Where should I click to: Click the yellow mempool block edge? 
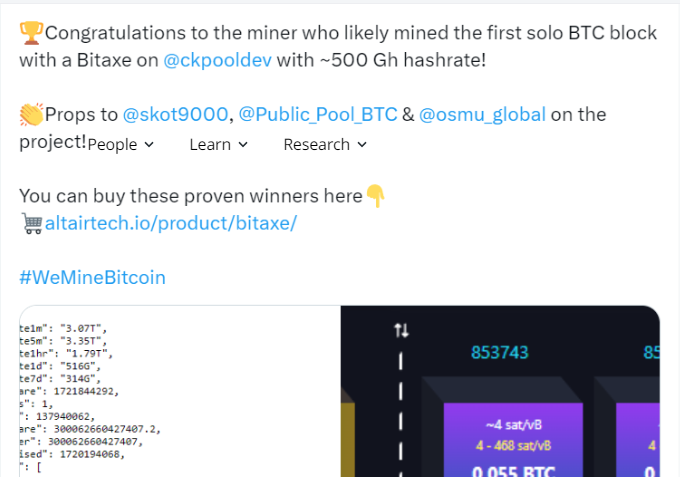348,440
